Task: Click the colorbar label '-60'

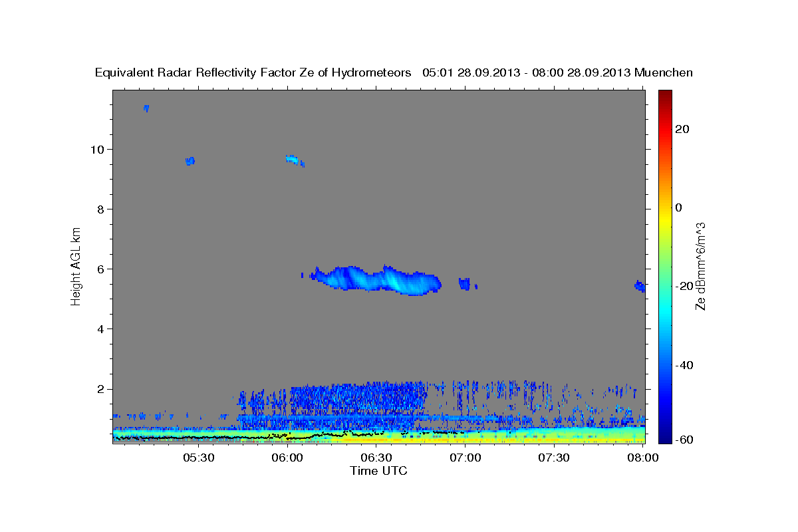Action: click(x=686, y=440)
